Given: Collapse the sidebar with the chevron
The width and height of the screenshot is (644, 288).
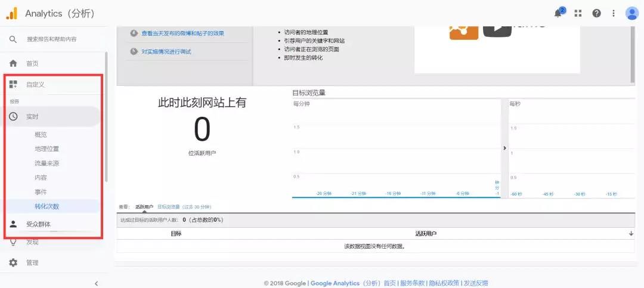Looking at the screenshot, I should coord(96,283).
